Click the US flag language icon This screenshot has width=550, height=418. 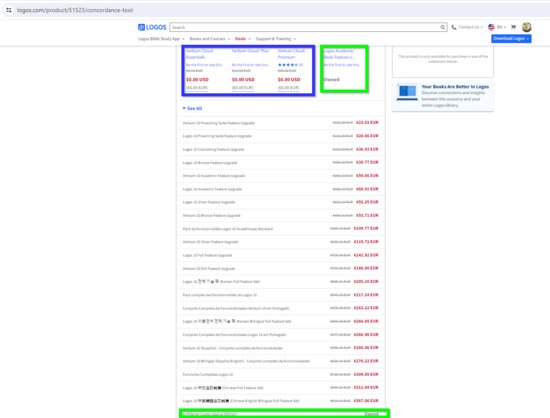tap(491, 27)
